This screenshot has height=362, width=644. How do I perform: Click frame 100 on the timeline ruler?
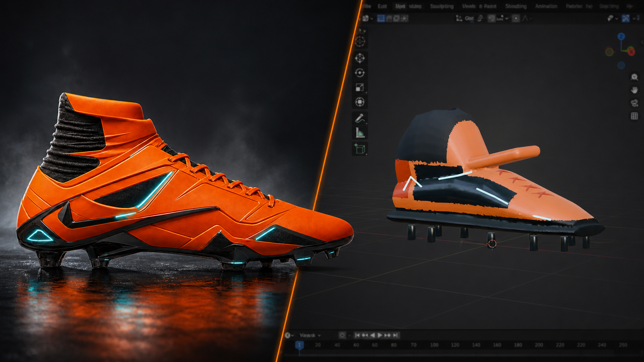click(434, 345)
